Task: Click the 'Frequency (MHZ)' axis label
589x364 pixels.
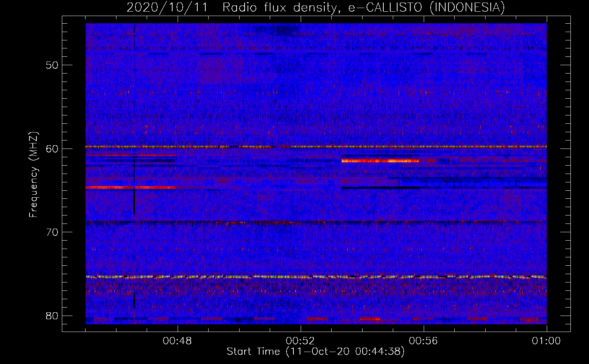Action: 33,175
